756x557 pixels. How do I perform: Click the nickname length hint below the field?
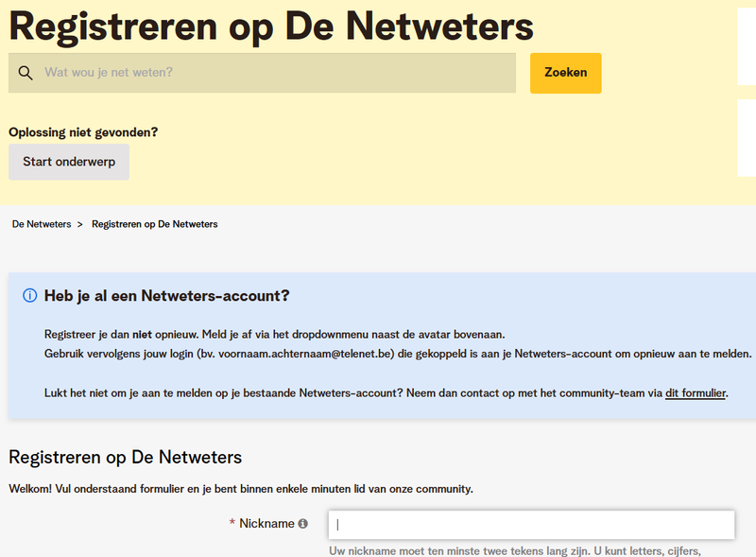(515, 551)
